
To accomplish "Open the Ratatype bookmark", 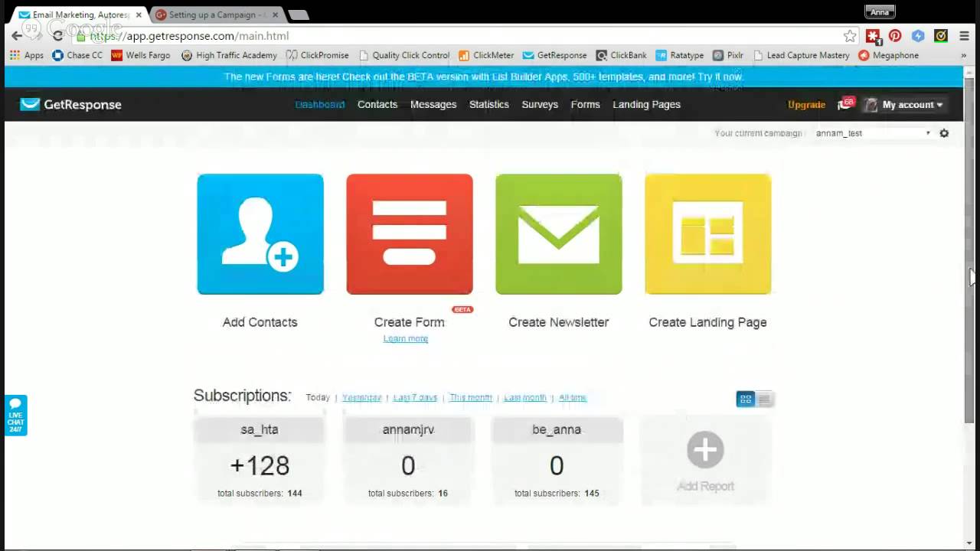I will click(679, 55).
